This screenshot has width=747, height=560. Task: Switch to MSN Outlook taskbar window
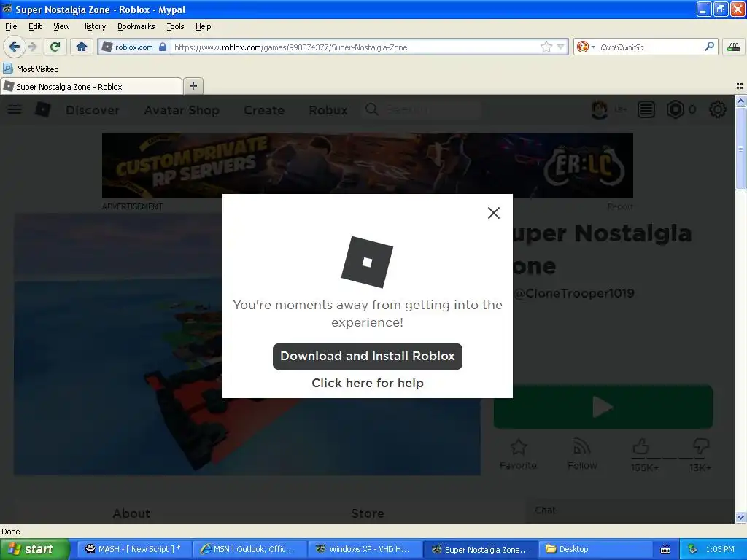(x=249, y=549)
